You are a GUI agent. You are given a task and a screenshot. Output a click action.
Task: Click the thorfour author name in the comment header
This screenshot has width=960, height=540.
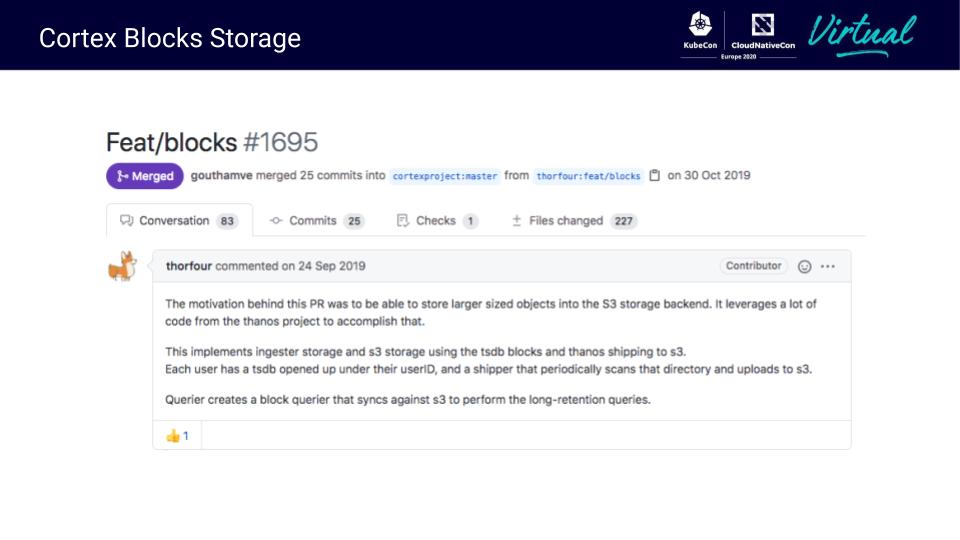[x=189, y=266]
